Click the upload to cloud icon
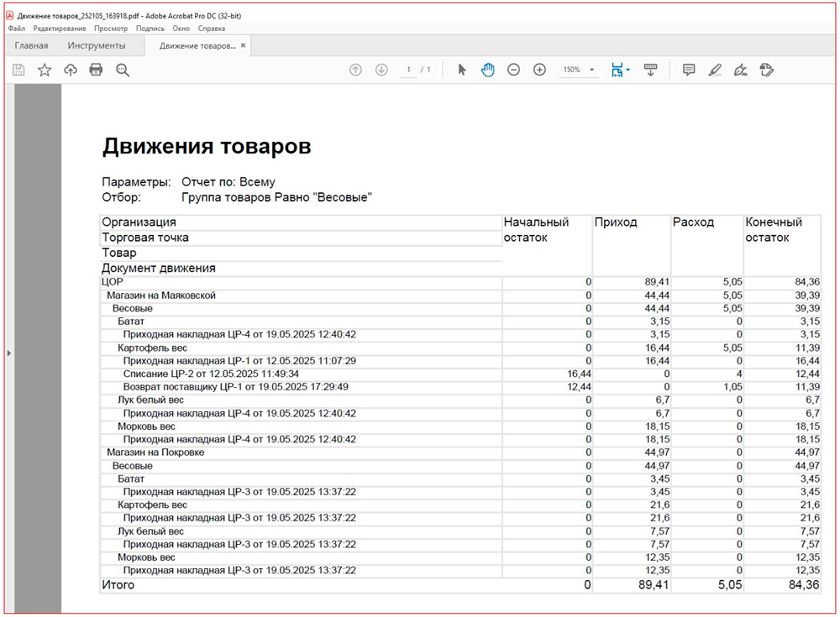The image size is (840, 617). [71, 70]
